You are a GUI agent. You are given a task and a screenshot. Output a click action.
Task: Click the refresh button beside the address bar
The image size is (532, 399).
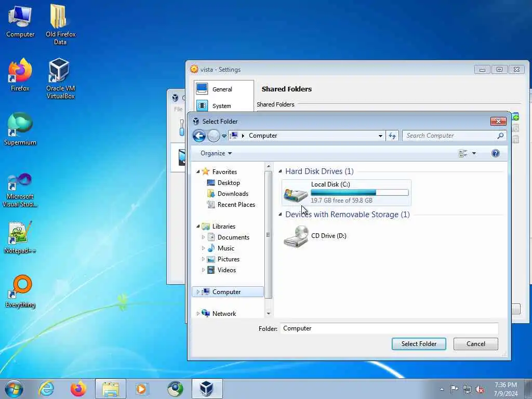pyautogui.click(x=392, y=136)
